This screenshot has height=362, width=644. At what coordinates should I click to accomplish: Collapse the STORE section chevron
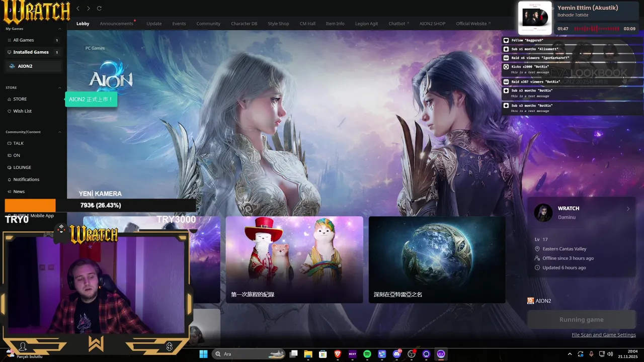(60, 88)
